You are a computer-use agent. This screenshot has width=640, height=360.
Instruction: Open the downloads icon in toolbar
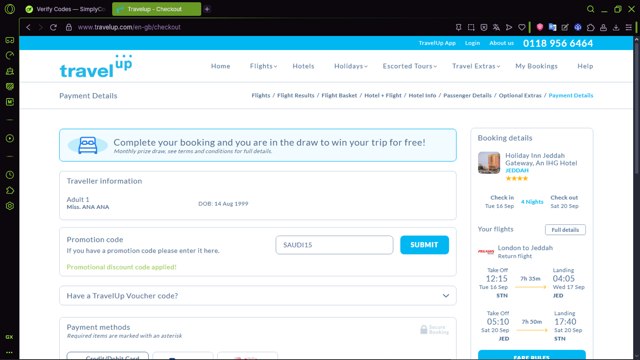click(x=616, y=27)
